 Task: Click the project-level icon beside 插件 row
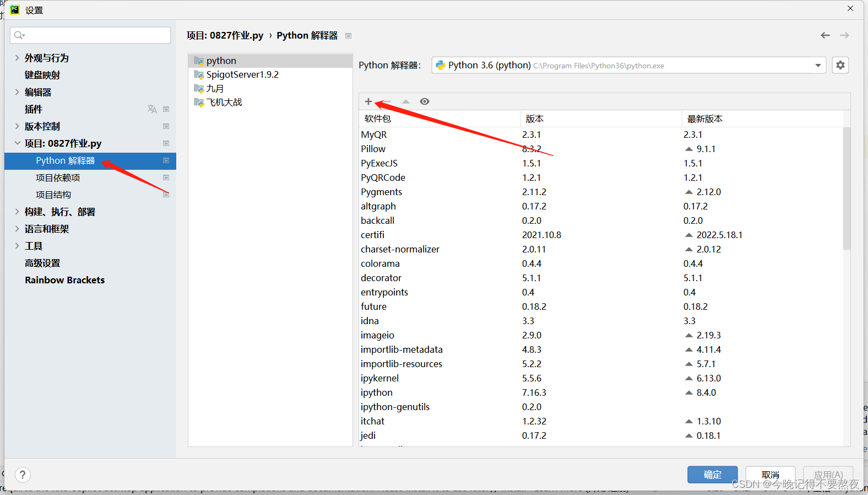[166, 109]
